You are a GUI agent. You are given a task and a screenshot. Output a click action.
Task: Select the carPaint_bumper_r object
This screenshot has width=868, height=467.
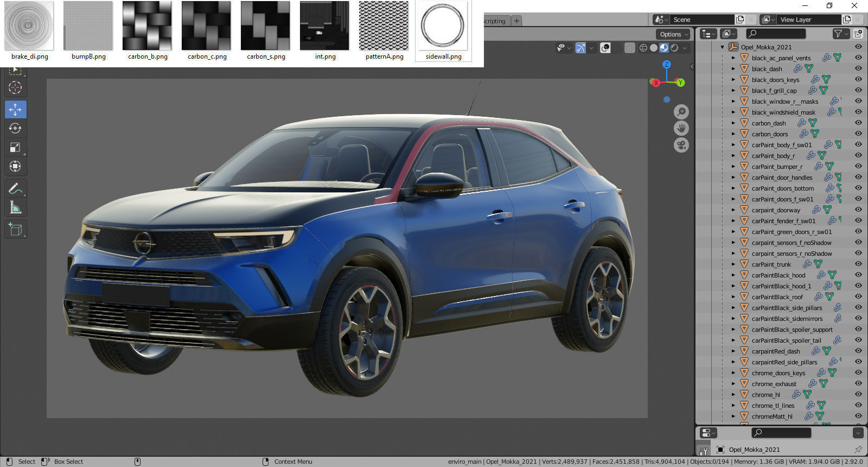tap(777, 167)
